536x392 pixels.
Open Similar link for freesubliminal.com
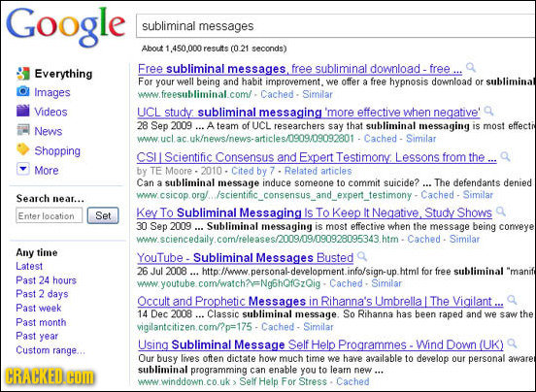point(318,94)
